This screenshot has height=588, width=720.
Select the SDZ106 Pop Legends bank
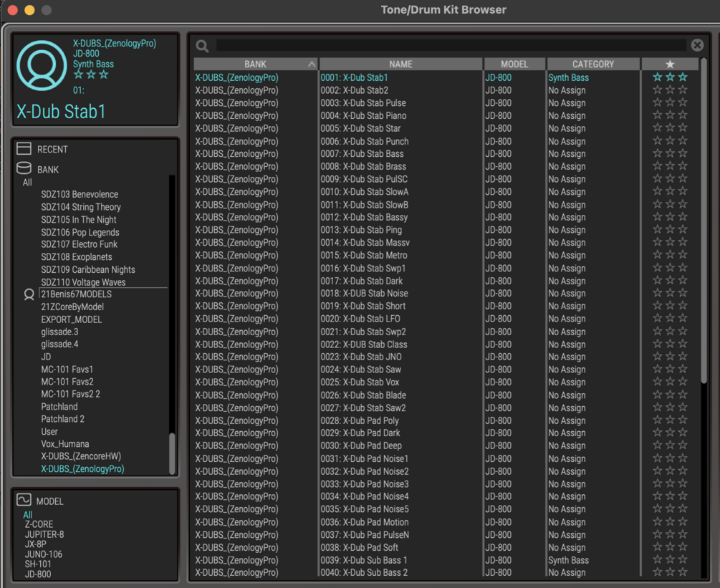[80, 232]
